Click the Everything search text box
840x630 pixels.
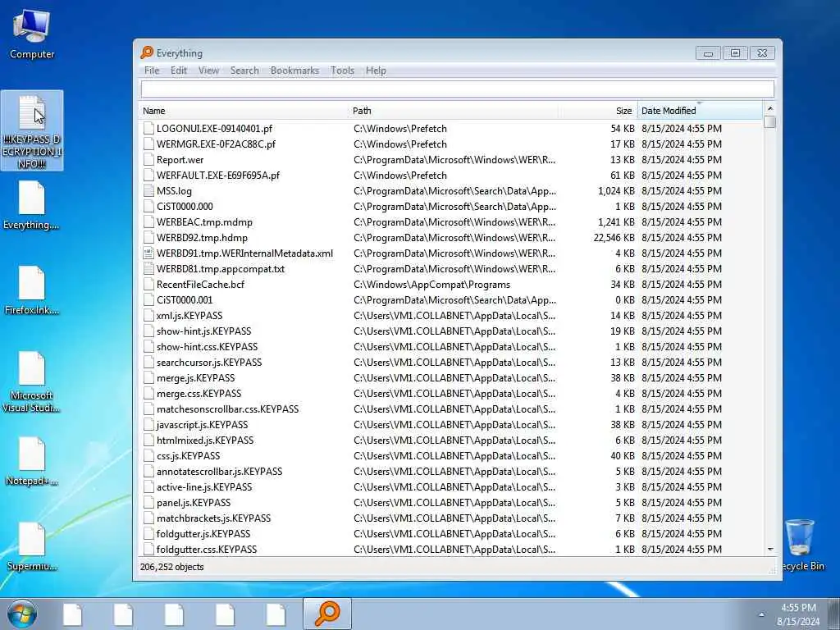coord(457,89)
